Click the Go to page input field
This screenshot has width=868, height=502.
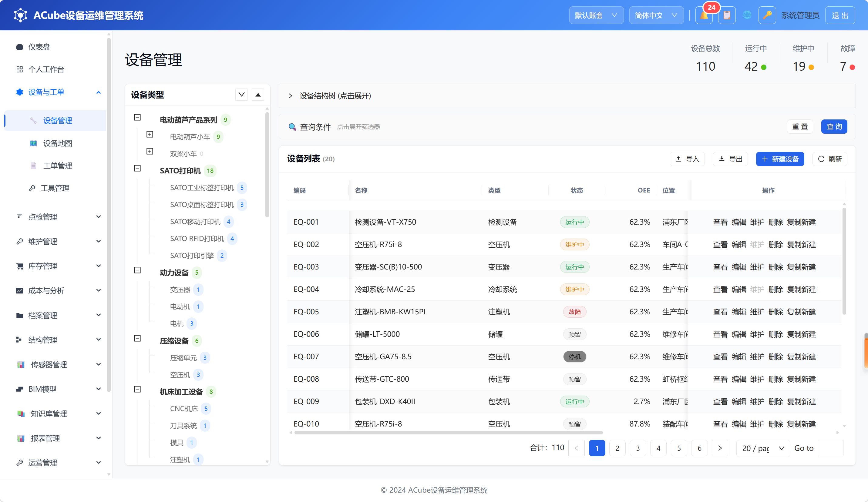[x=830, y=448]
